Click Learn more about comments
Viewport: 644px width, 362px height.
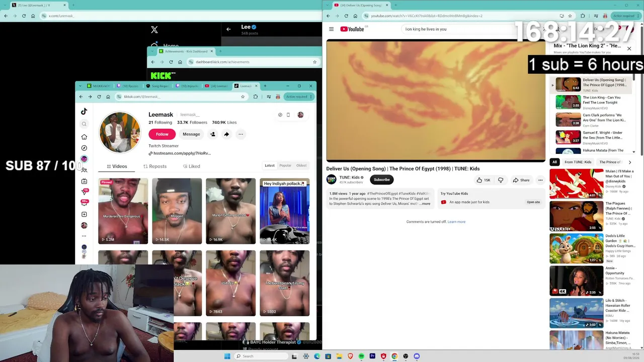[x=456, y=222]
